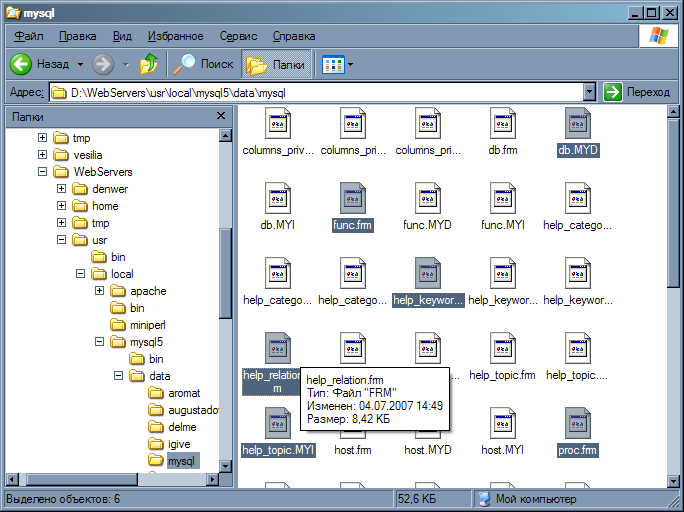Click the Переход go button
Viewport: 684px width, 512px height.
pos(636,92)
